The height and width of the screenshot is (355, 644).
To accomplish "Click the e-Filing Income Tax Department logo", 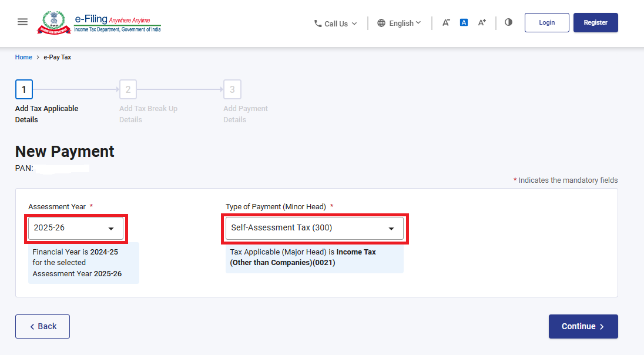I will (99, 22).
